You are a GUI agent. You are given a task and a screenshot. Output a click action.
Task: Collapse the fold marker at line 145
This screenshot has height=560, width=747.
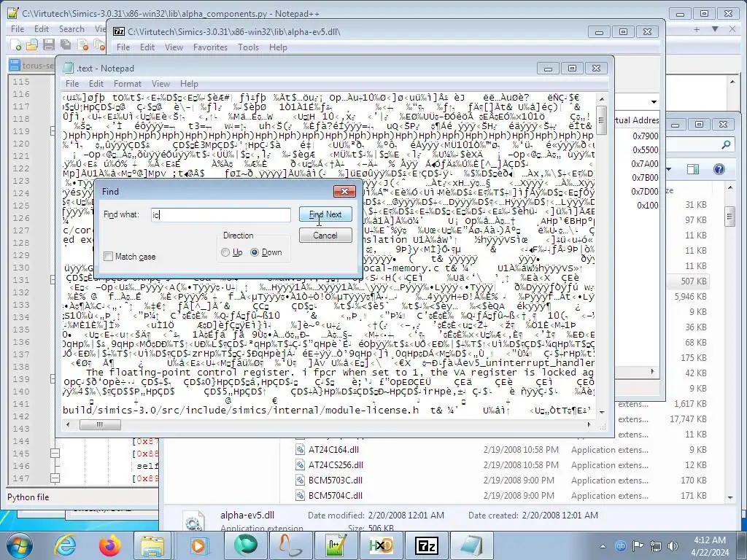55,454
